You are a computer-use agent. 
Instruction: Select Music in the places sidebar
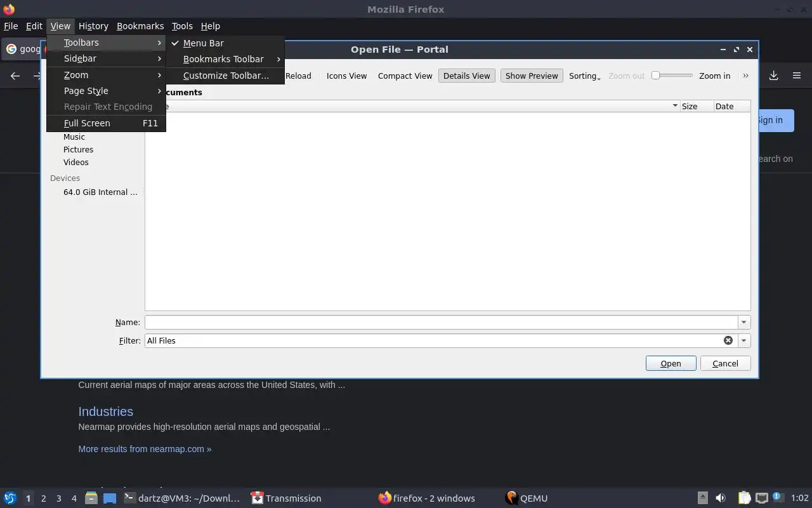(74, 137)
